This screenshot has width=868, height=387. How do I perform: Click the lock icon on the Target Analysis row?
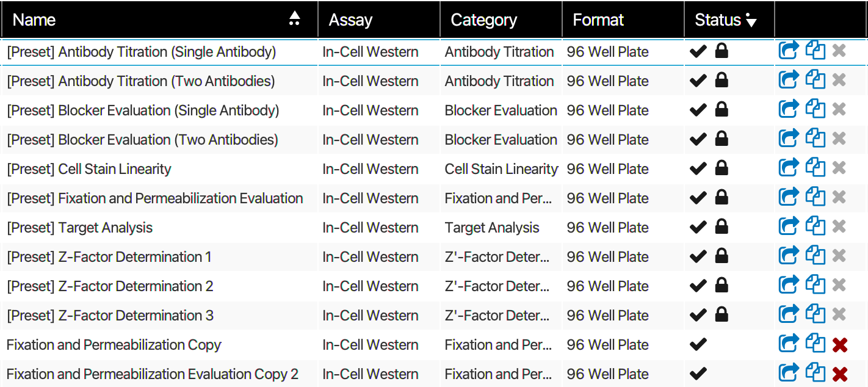(x=722, y=226)
